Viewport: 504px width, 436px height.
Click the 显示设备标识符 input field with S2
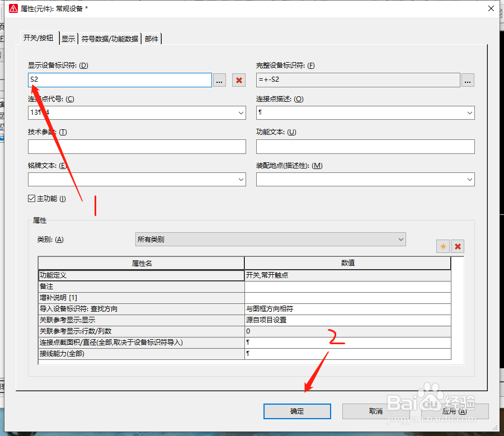(x=120, y=79)
